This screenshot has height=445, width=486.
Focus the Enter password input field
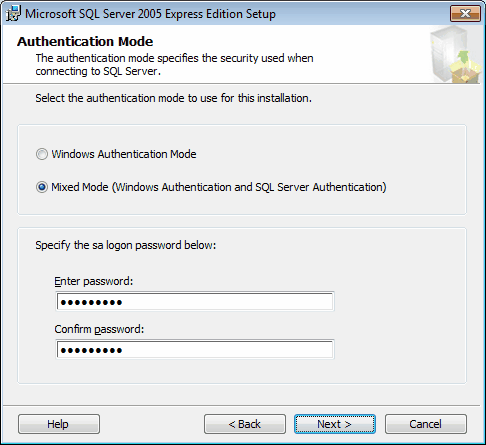click(x=195, y=302)
